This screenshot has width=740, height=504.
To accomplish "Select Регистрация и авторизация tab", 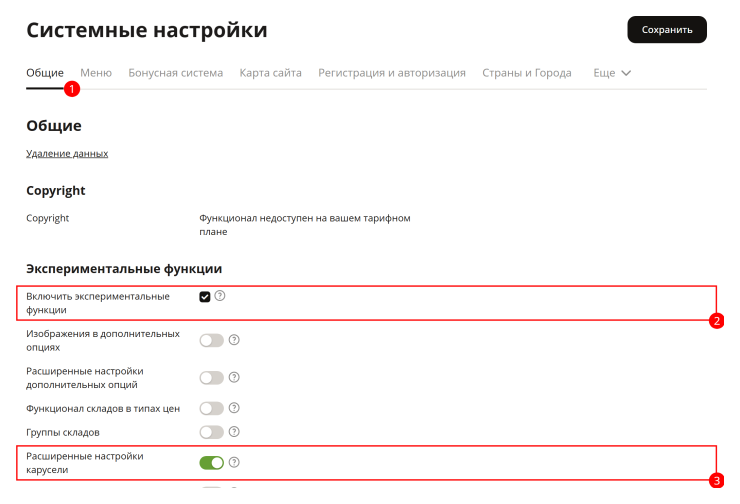I will 392,73.
